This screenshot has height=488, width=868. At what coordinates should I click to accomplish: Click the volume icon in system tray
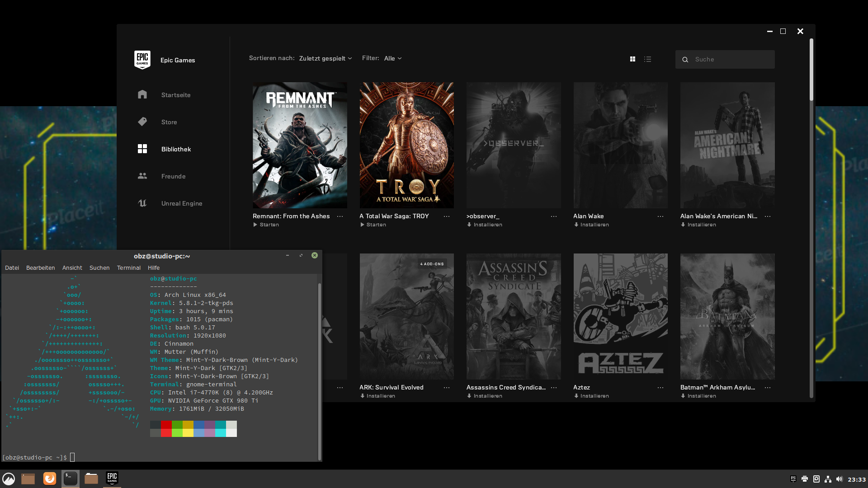point(840,479)
